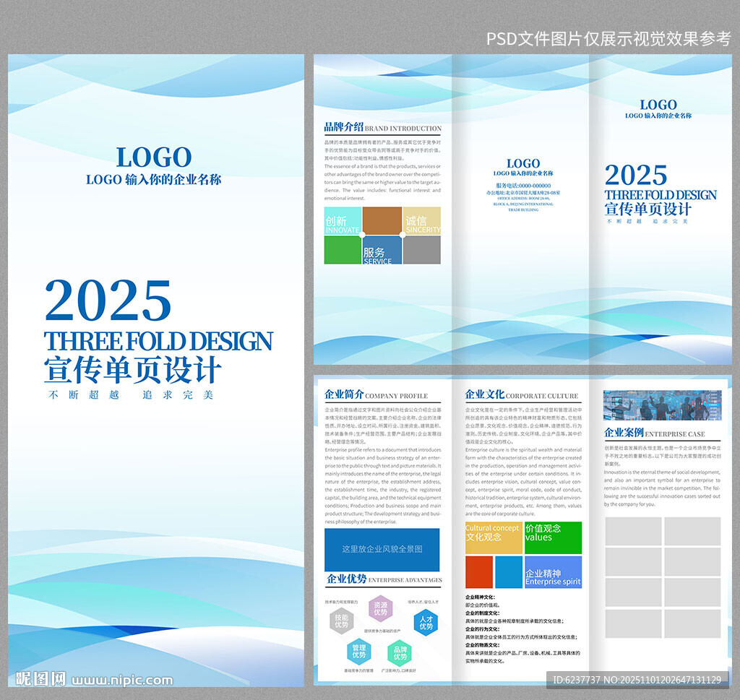
Task: Select the large cover 宣传单页设计 title
Action: (133, 370)
